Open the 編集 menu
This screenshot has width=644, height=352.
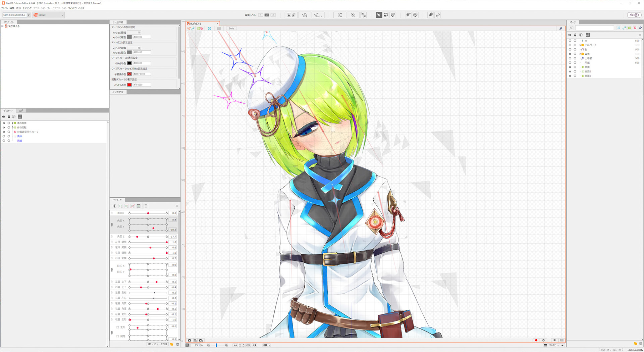(x=12, y=8)
